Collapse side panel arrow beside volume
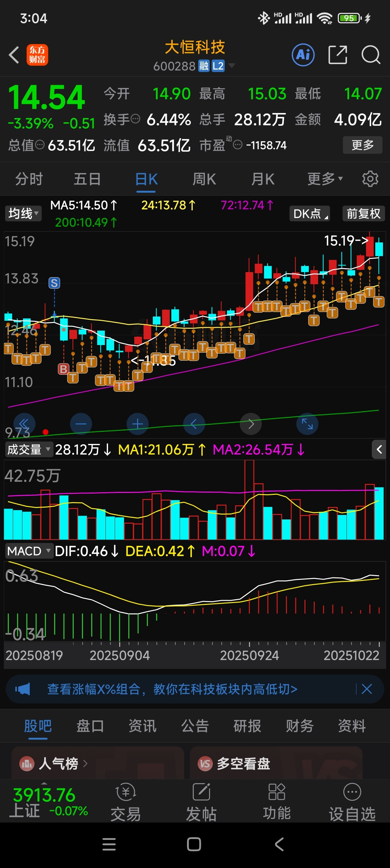Image resolution: width=390 pixels, height=868 pixels. tap(379, 449)
